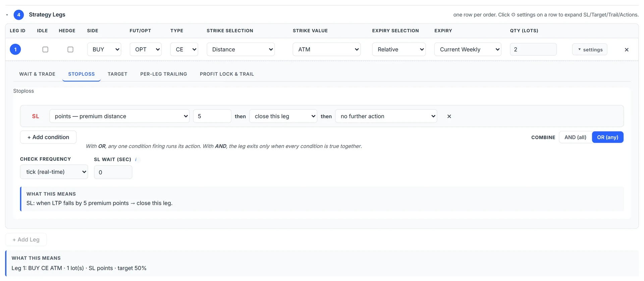Open the 'close this leg' action dropdown
The image size is (644, 281).
click(283, 116)
